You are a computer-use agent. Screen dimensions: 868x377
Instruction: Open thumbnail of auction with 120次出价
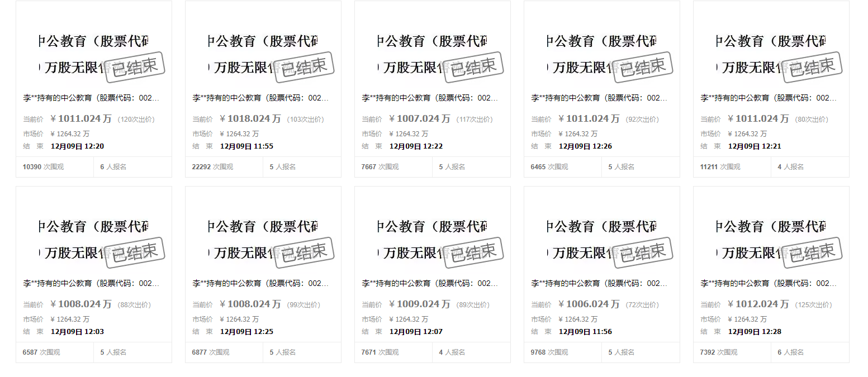pos(94,54)
